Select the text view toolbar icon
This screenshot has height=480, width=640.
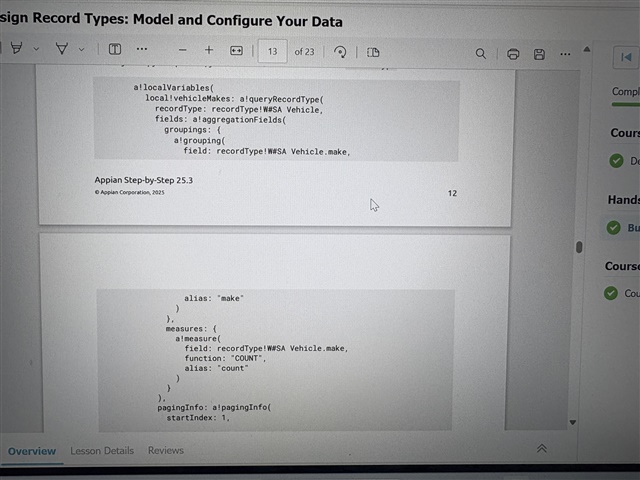[114, 49]
